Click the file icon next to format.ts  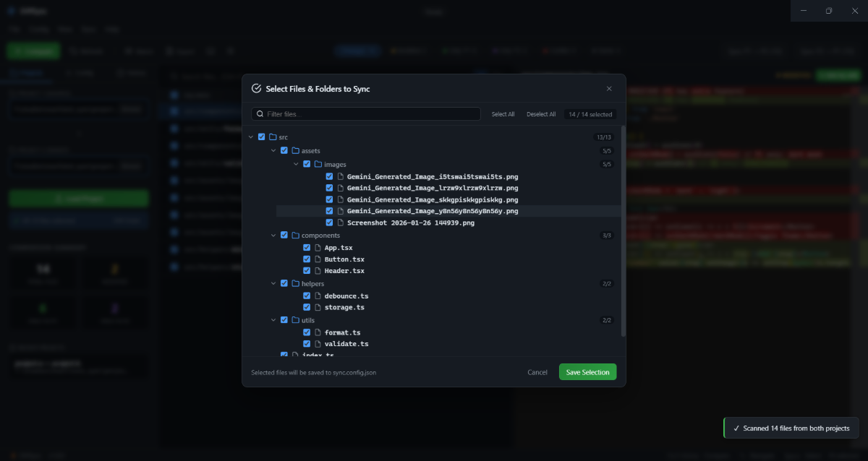tap(318, 332)
